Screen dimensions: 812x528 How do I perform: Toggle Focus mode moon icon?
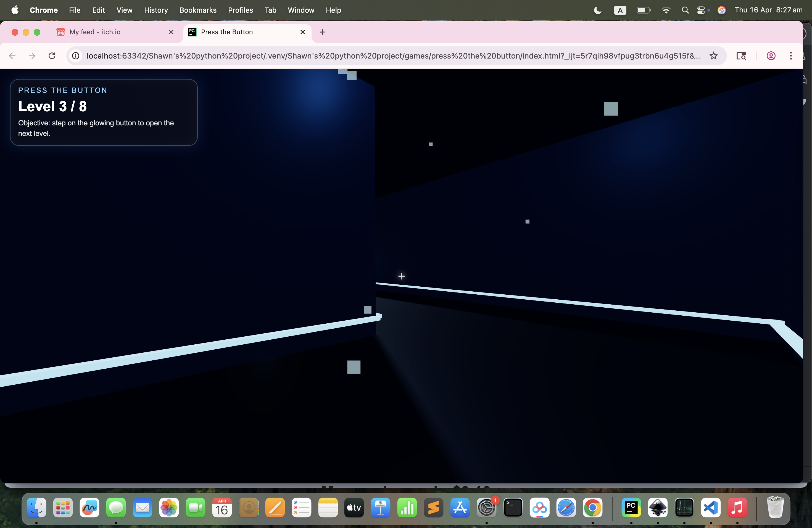tap(598, 10)
